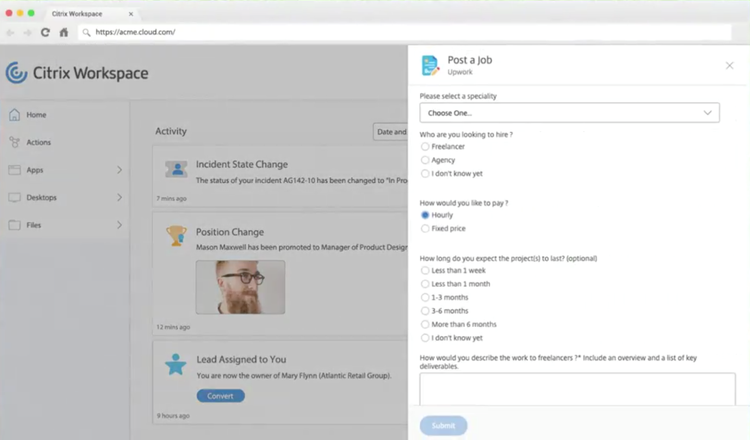Select More than 6 months duration

(x=425, y=324)
